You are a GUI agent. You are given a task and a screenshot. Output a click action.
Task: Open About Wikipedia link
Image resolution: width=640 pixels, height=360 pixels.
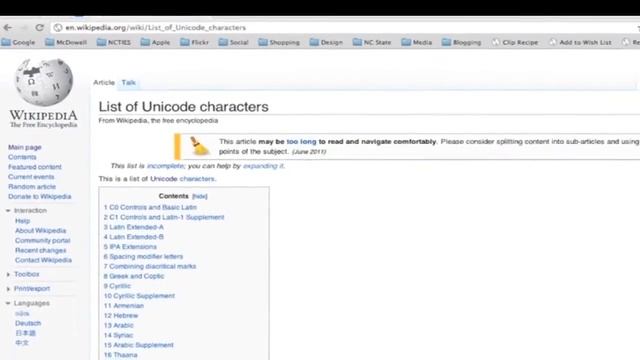(40, 231)
